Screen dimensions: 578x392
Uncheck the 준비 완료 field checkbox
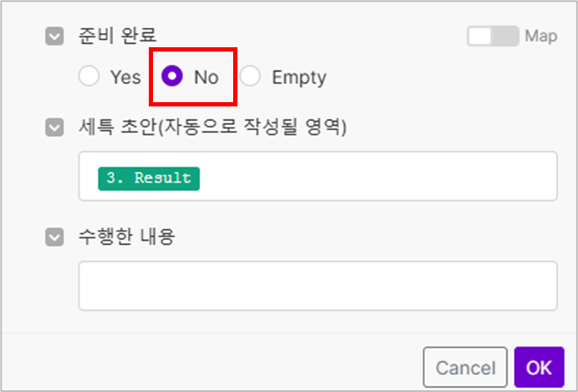pyautogui.click(x=55, y=36)
